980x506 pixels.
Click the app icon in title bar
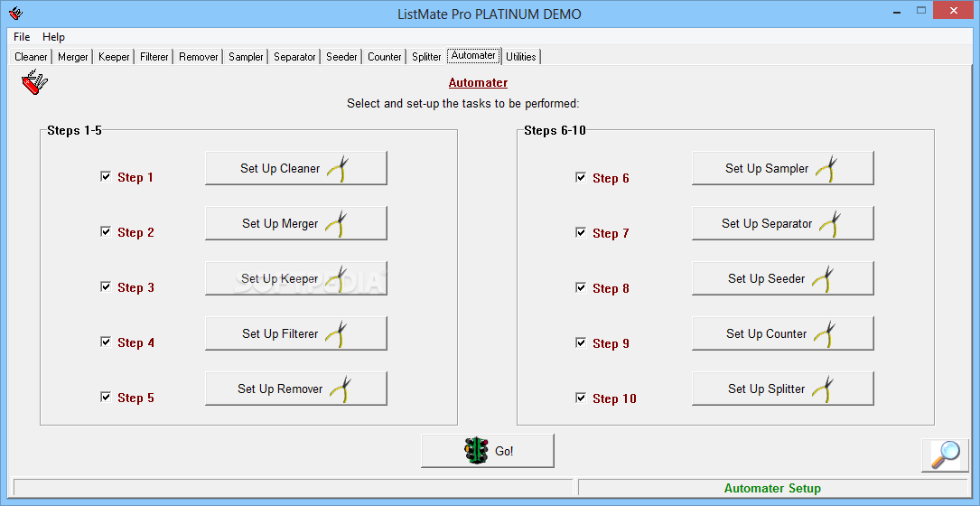pos(15,13)
